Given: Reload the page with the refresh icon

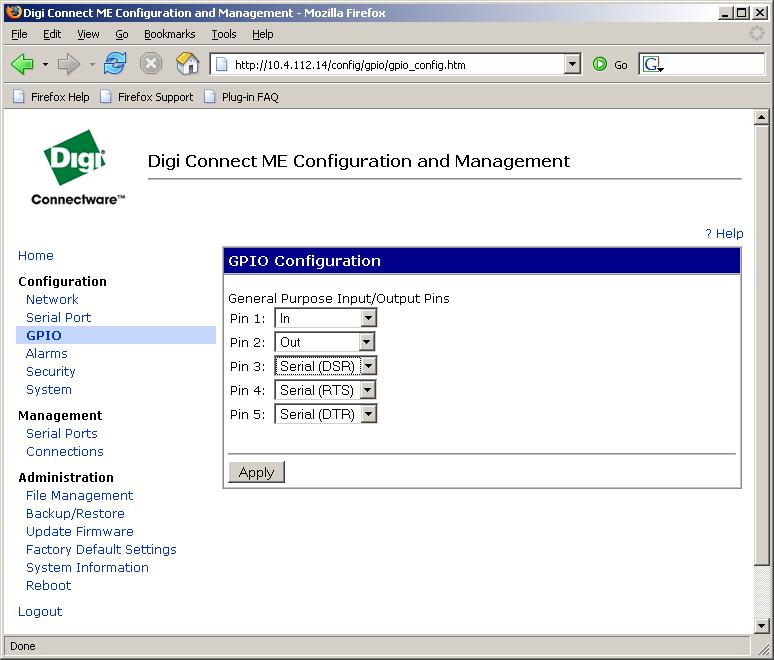Looking at the screenshot, I should click(x=115, y=64).
